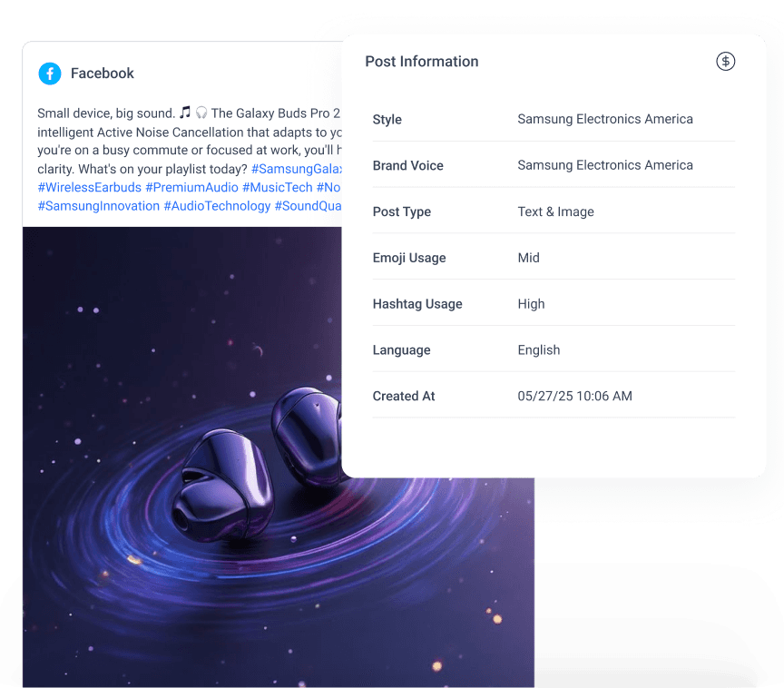Open the #WirelessEarbuds hashtag link
Screen dimensions: 784x688
90,188
